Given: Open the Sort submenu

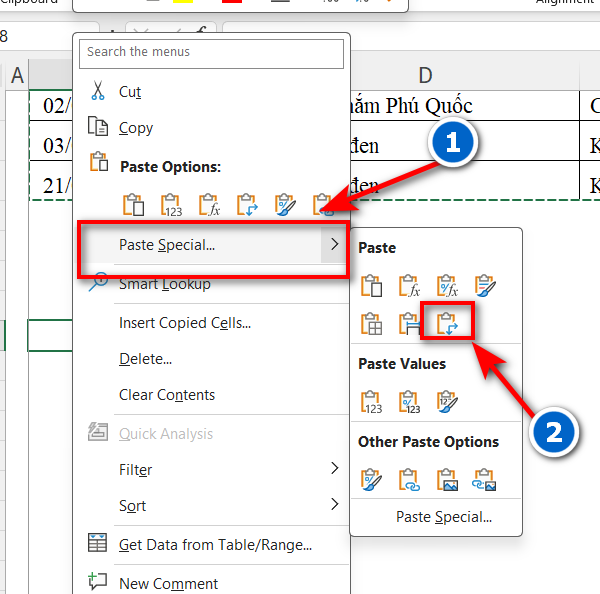Looking at the screenshot, I should [x=334, y=505].
